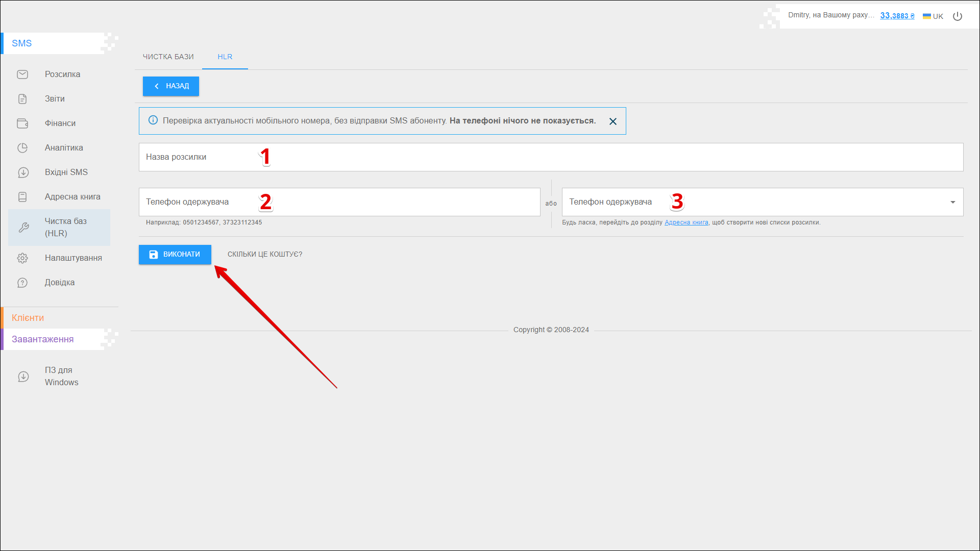This screenshot has width=980, height=551.
Task: Open the Аналітика pie chart icon
Action: pyautogui.click(x=22, y=148)
